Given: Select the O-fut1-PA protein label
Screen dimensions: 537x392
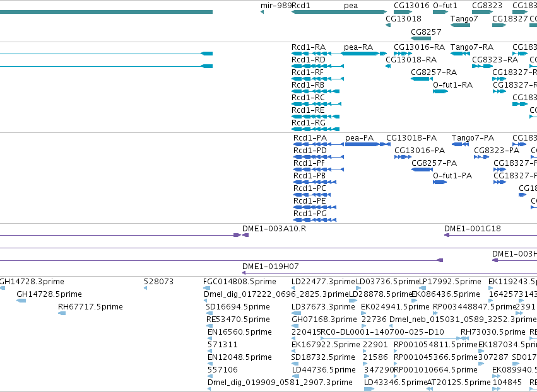Looking at the screenshot, I should pyautogui.click(x=452, y=176).
